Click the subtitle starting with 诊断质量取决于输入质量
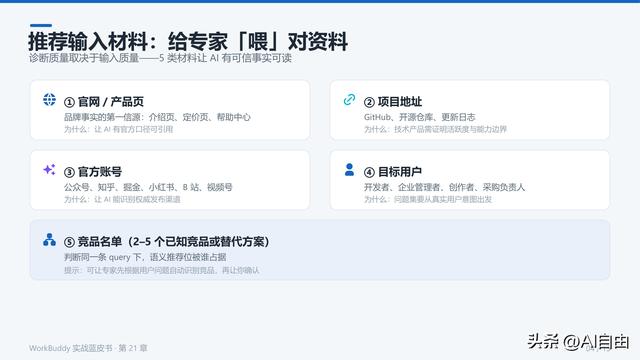 click(160, 58)
